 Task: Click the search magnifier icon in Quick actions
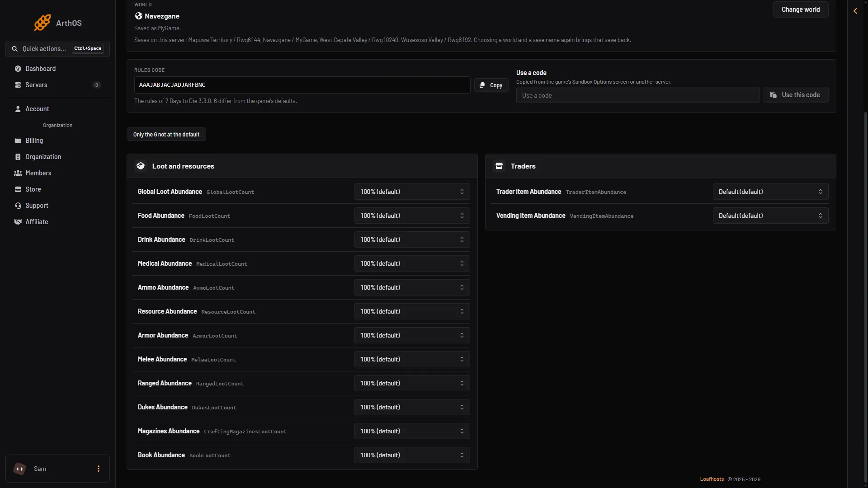15,49
